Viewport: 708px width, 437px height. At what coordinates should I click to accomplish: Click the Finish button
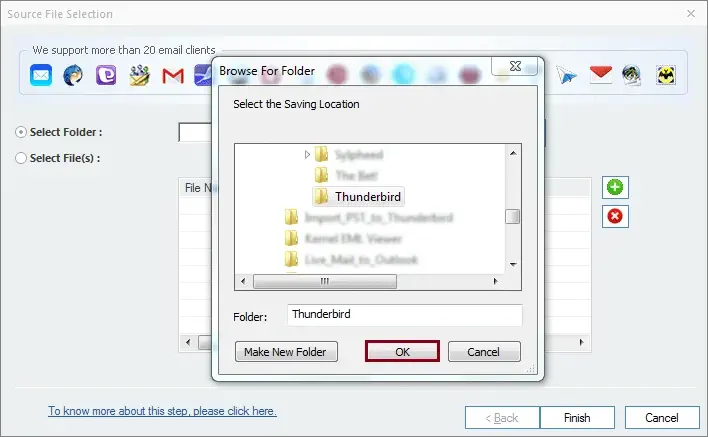click(x=577, y=418)
